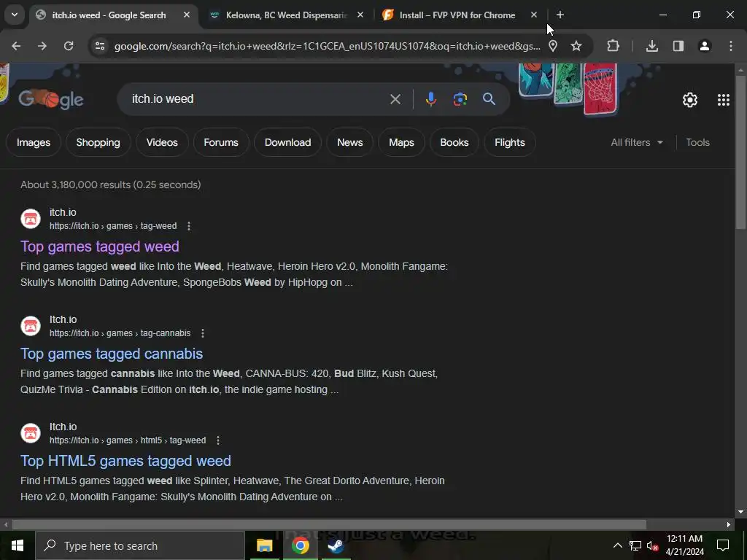Go forward to the next page
Image resolution: width=747 pixels, height=560 pixels.
tap(42, 46)
